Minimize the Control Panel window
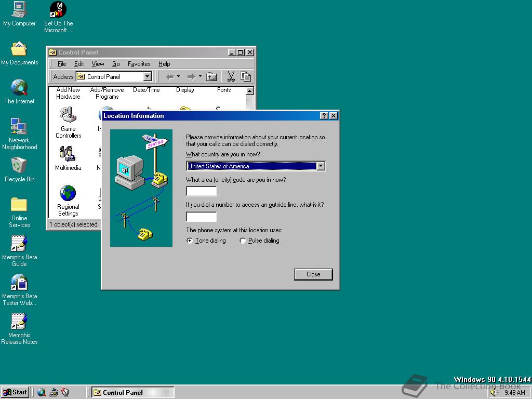Image resolution: width=532 pixels, height=399 pixels. click(x=232, y=52)
